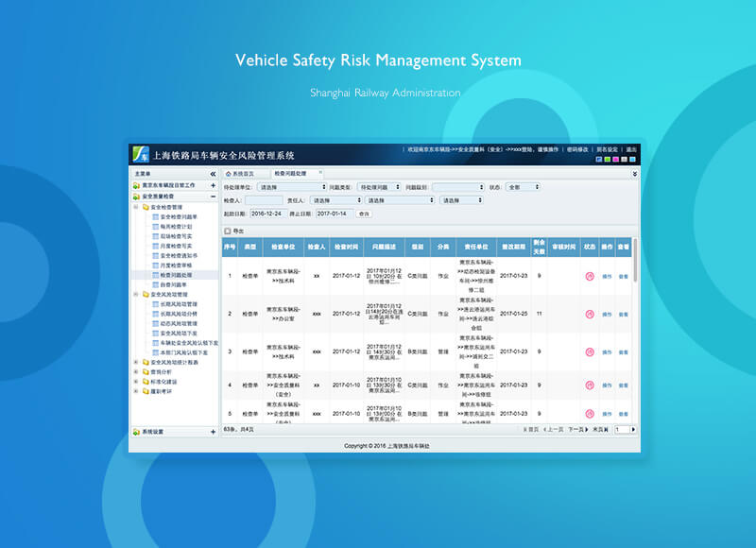Click the pink status icon in row 1
This screenshot has width=756, height=548.
point(590,276)
